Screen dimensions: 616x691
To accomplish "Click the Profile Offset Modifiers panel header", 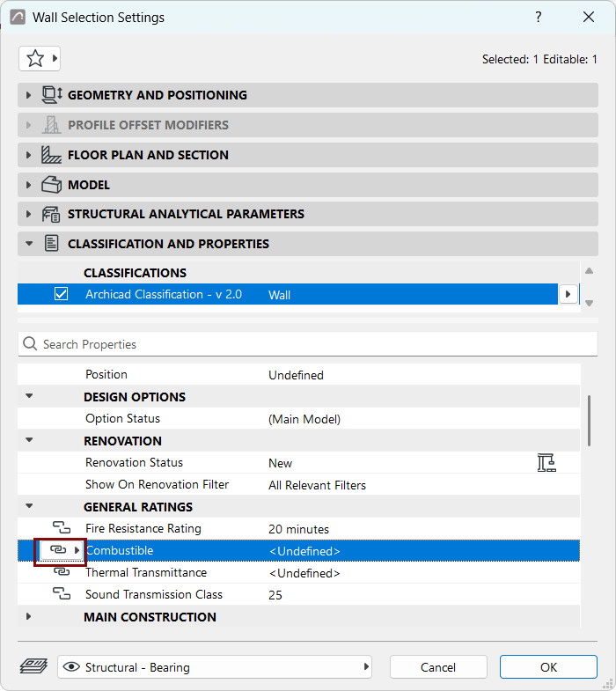I will 307,125.
